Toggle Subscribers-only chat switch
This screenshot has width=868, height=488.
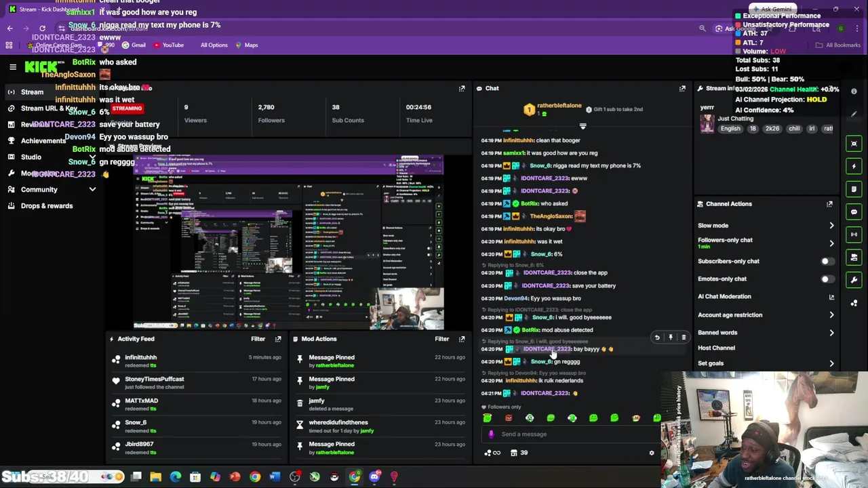pos(827,261)
